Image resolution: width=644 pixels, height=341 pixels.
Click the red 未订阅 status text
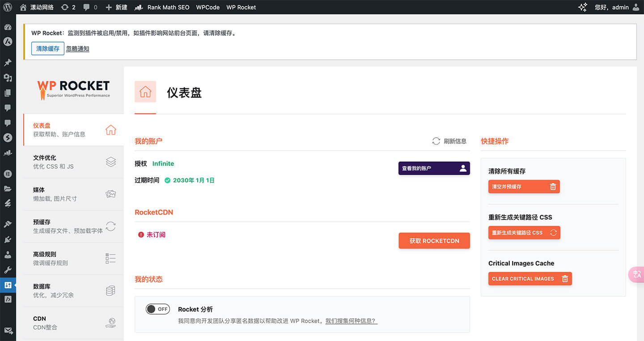(156, 235)
